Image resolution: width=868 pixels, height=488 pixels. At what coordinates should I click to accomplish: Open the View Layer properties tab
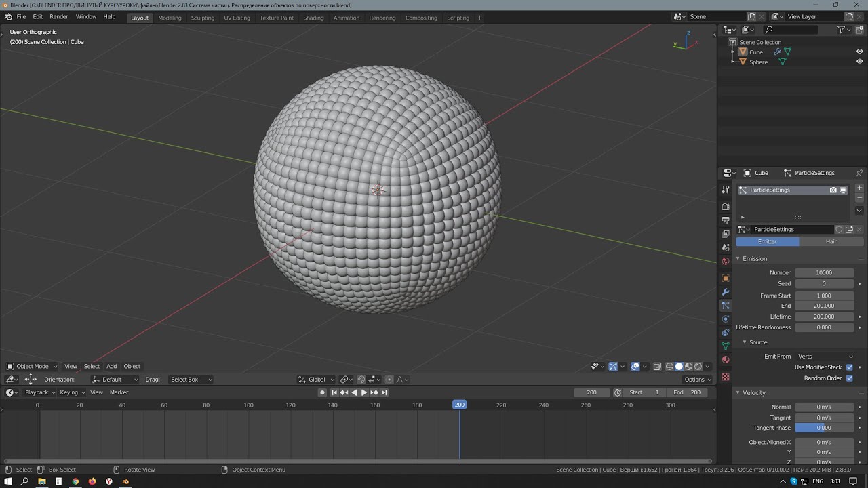click(726, 234)
